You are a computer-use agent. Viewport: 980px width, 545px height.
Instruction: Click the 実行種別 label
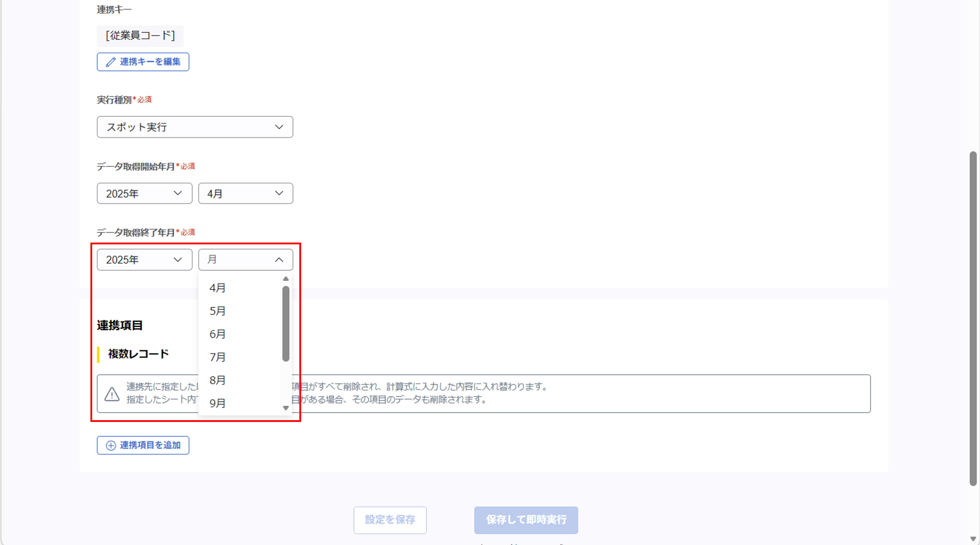click(x=114, y=100)
